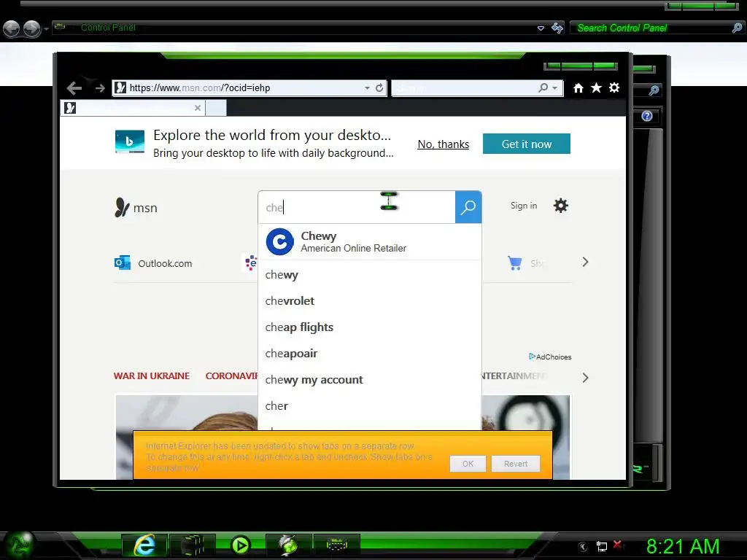Open msn page settings gear

pos(561,206)
